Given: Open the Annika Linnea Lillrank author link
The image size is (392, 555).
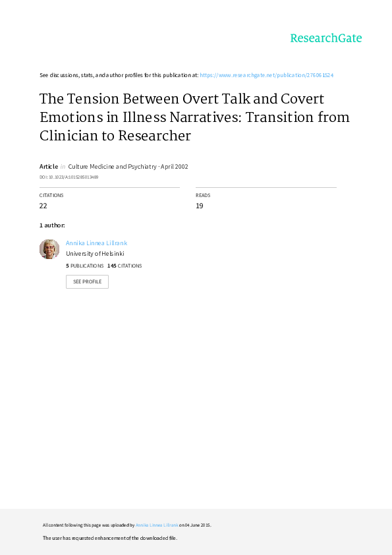Looking at the screenshot, I should pyautogui.click(x=96, y=243).
